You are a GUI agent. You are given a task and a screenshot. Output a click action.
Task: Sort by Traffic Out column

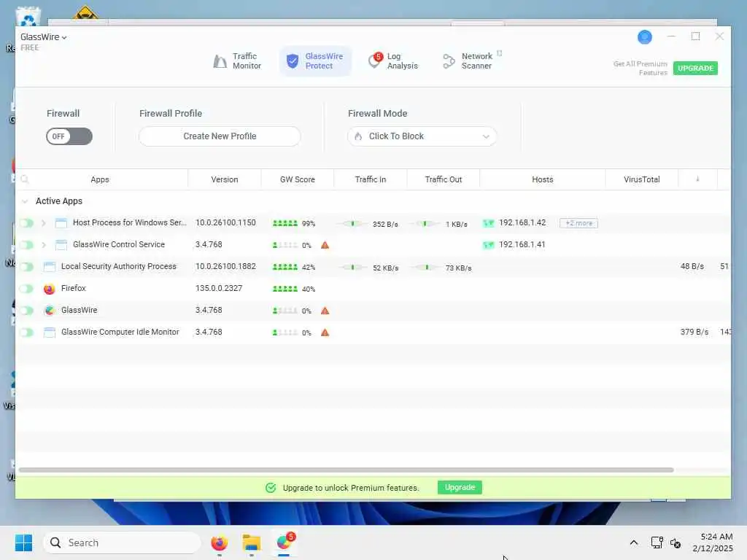pos(443,179)
